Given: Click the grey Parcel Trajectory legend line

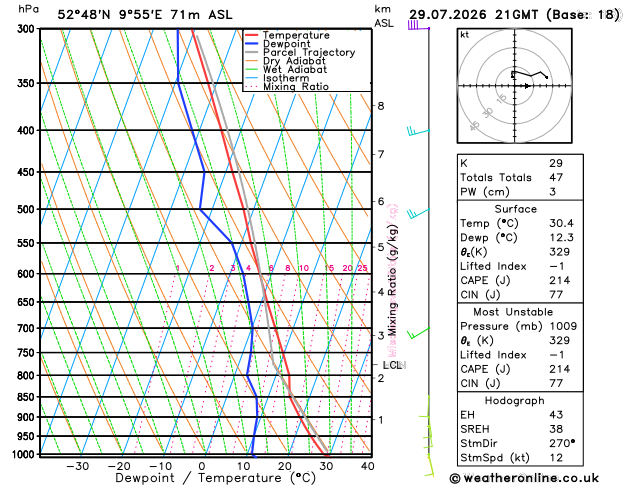Looking at the screenshot, I should click(x=252, y=52).
